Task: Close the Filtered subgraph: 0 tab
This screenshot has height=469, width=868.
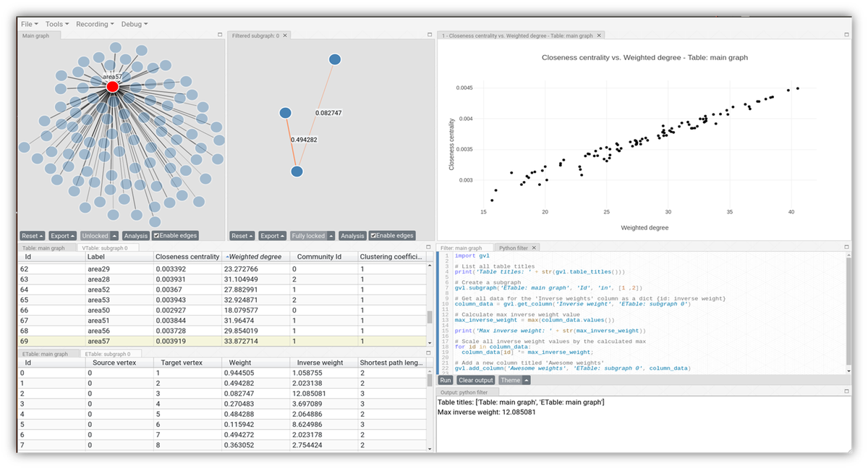Action: [x=285, y=34]
